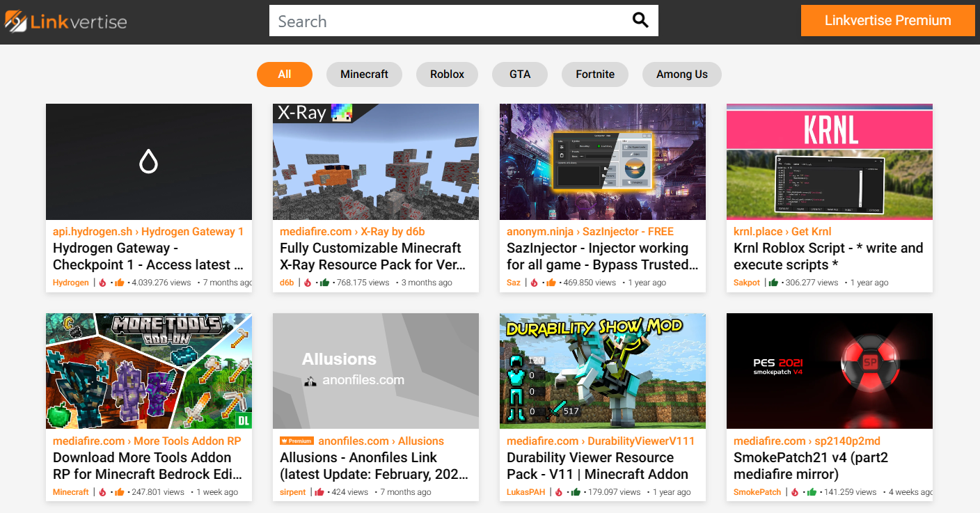Image resolution: width=980 pixels, height=513 pixels.
Task: Click the search magnifier icon
Action: click(x=640, y=20)
